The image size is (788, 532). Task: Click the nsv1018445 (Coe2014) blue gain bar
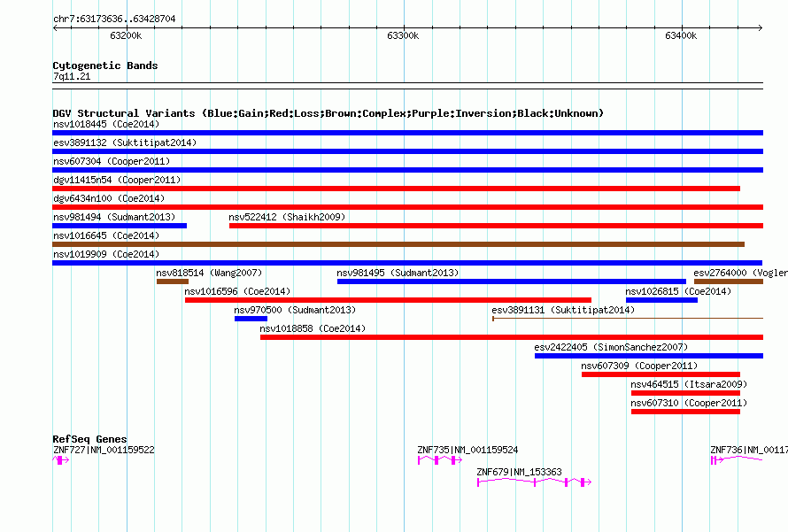(407, 133)
